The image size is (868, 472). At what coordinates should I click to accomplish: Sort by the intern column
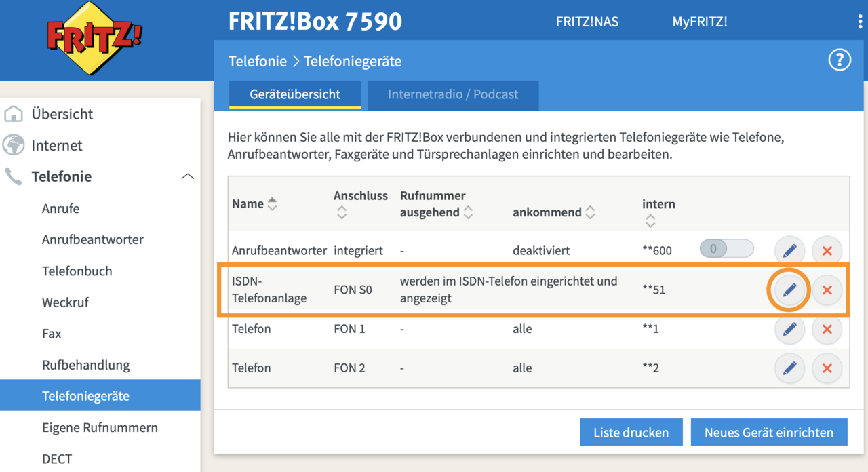650,219
